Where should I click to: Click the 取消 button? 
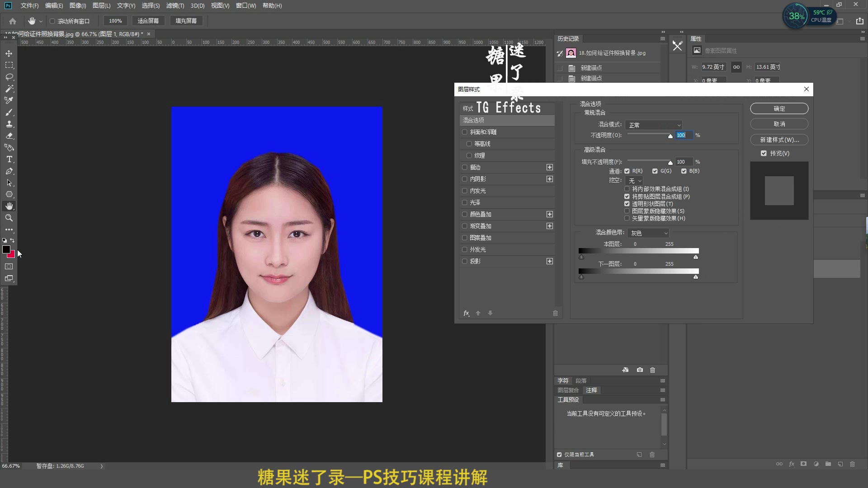tap(779, 124)
